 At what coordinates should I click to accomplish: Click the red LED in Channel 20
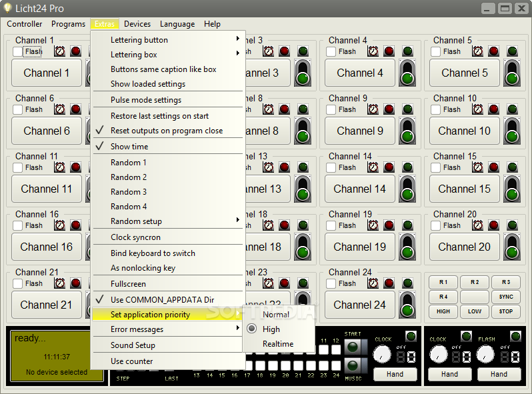click(493, 226)
